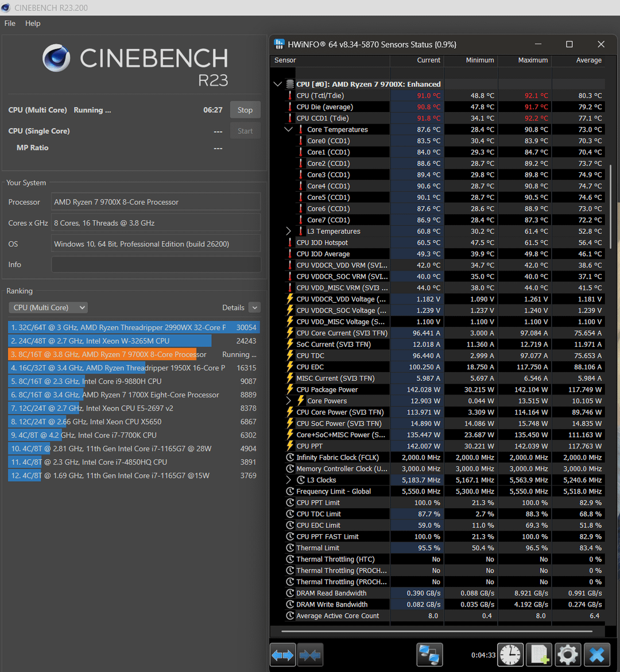The image size is (620, 672).
Task: Collapse the CPU [#0] AMD Ryzen sensor group
Action: 278,84
